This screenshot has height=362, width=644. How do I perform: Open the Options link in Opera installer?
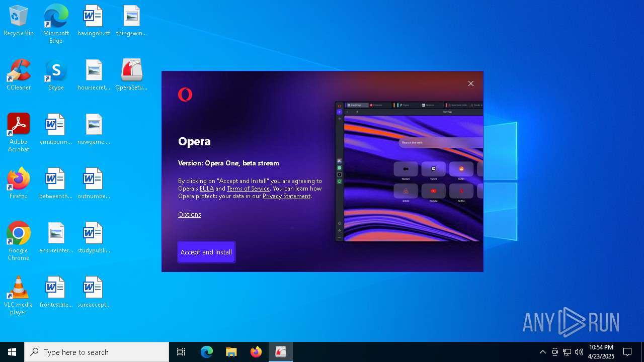point(190,214)
